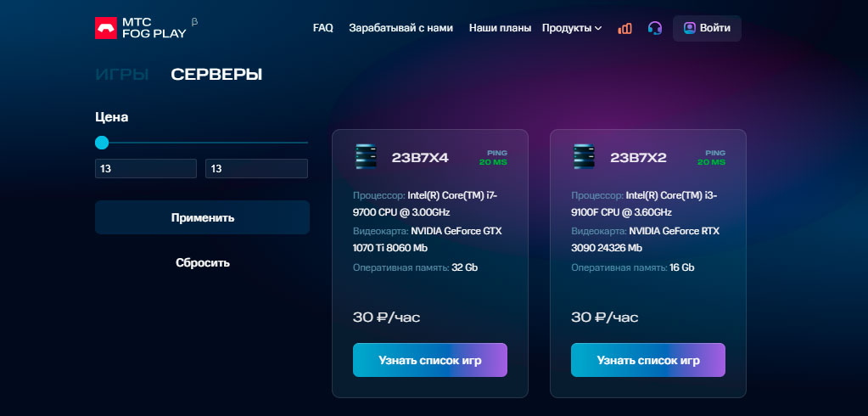This screenshot has height=416, width=868.
Task: Click the 16 Gb memory value
Action: pyautogui.click(x=682, y=267)
